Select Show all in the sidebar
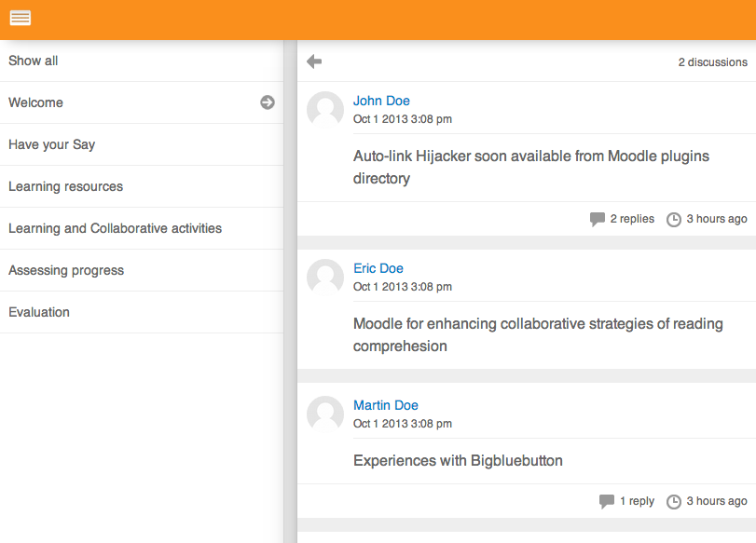Viewport: 756px width, 543px height. pos(142,61)
